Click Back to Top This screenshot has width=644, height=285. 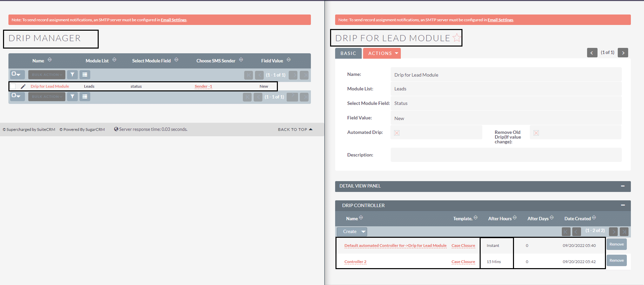pyautogui.click(x=295, y=130)
